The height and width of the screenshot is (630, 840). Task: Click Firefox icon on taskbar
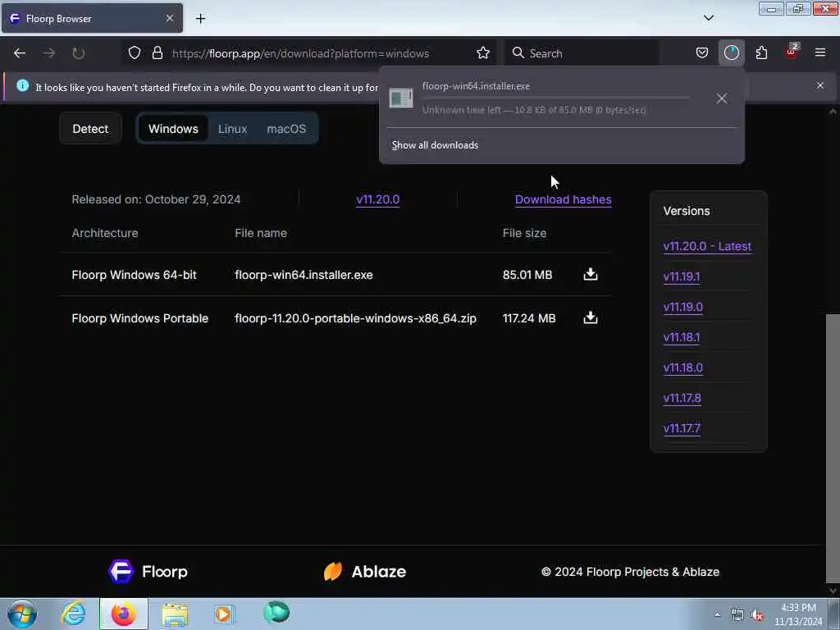pos(123,614)
